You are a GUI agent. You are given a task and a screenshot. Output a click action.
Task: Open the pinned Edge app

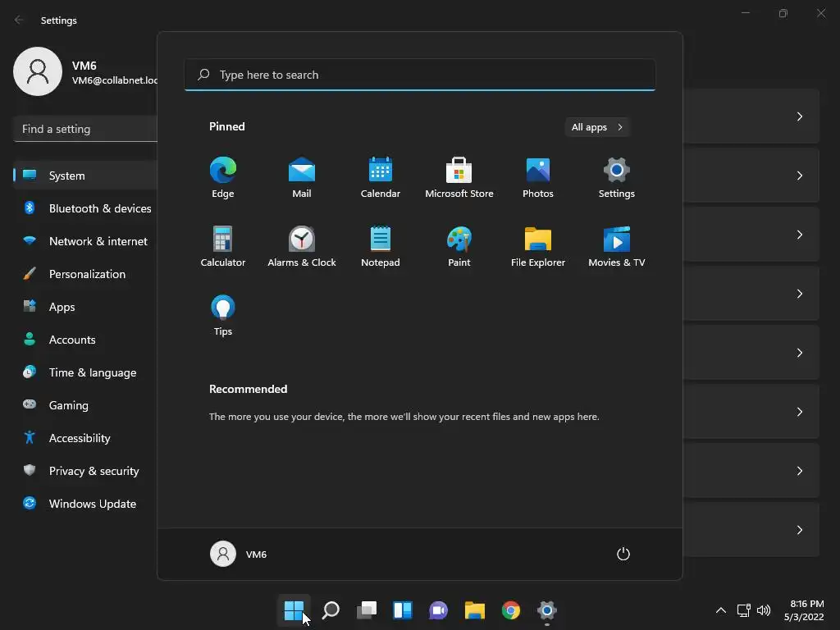coord(223,177)
